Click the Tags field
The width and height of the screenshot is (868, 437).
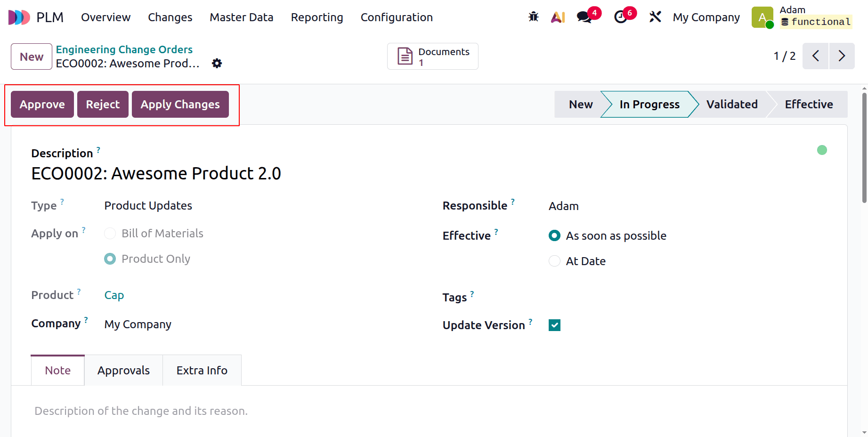pos(688,297)
